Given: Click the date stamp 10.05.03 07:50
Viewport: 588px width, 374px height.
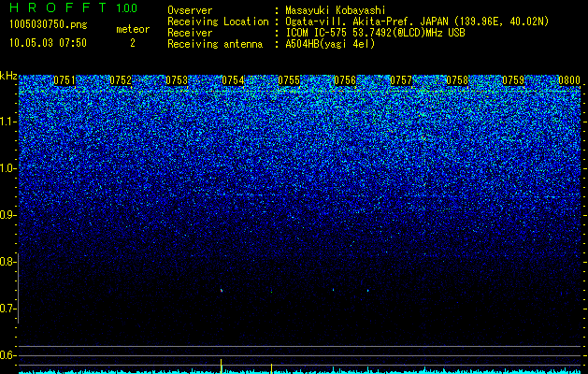Looking at the screenshot, I should pyautogui.click(x=48, y=43).
